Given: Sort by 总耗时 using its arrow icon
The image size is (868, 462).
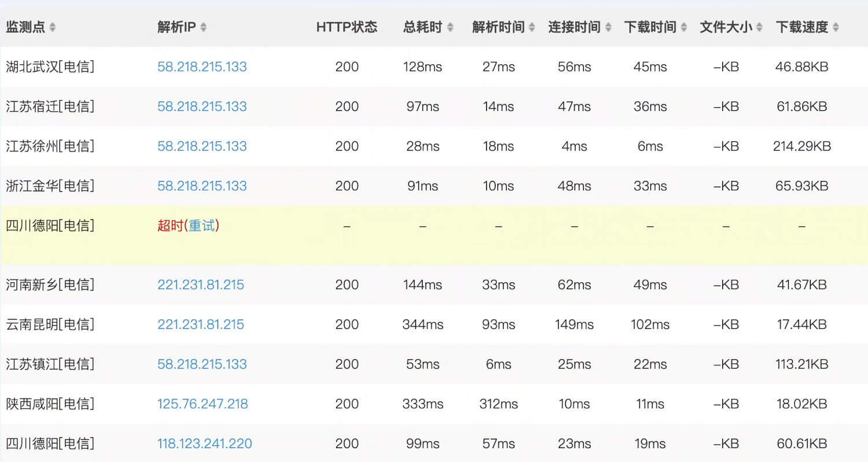Looking at the screenshot, I should 450,27.
